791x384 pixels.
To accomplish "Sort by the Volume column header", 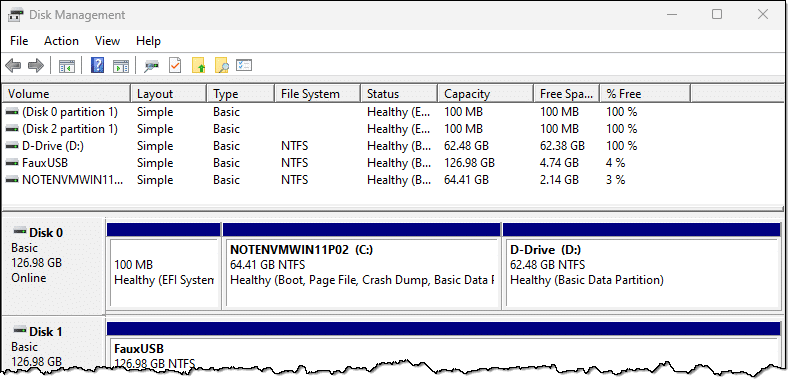I will coord(67,94).
